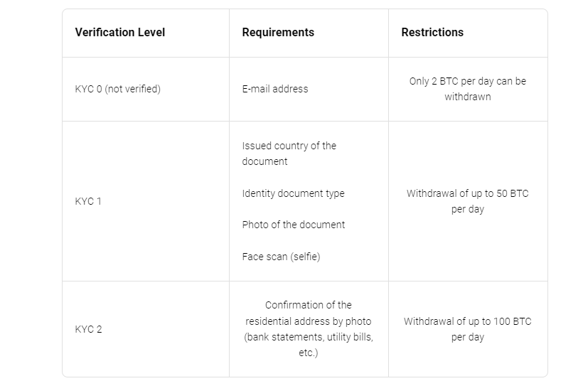Click 'Issued country of the document' text
This screenshot has height=381, width=588.
coord(289,154)
